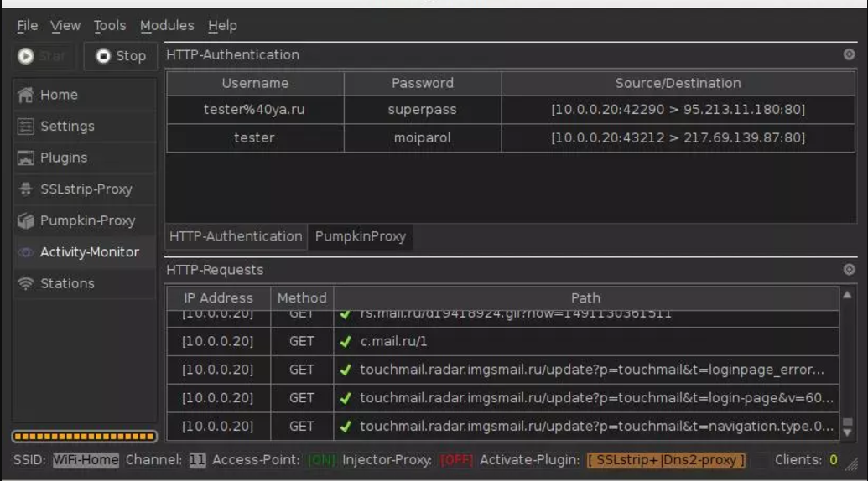Open the Tools menu
The width and height of the screenshot is (868, 481).
coord(110,25)
